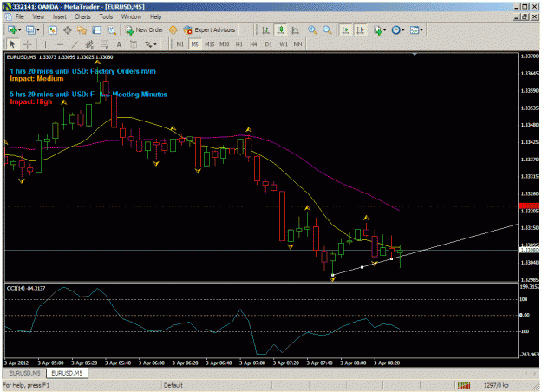Open the View menu
Viewport: 542px width, 392px height.
(x=38, y=16)
